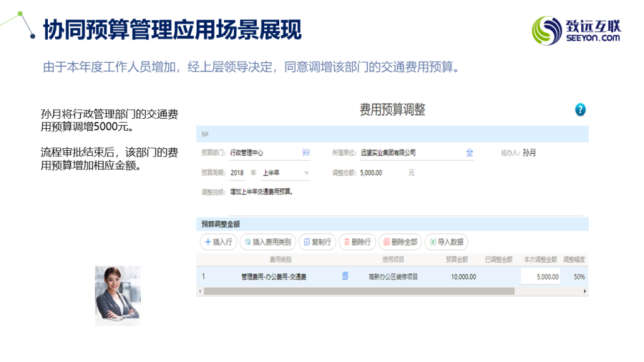This screenshot has width=644, height=362.
Task: Click the businesswoman portrait photo
Action: click(x=118, y=295)
